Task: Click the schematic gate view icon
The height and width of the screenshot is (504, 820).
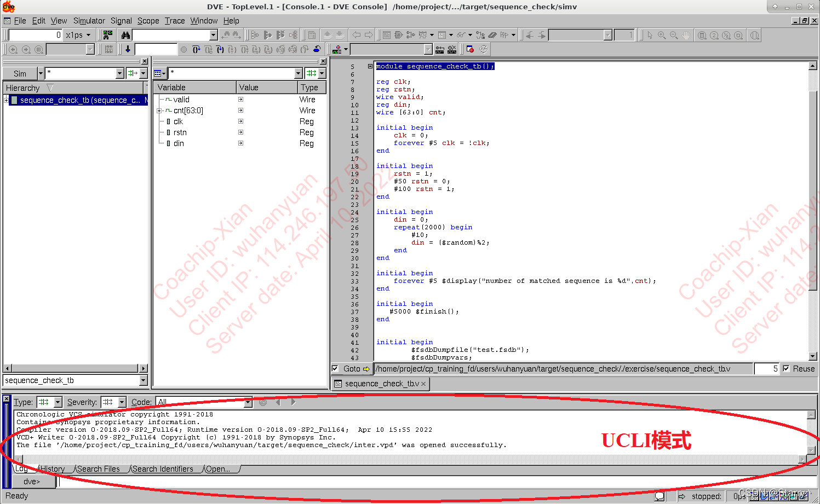Action: pos(399,35)
